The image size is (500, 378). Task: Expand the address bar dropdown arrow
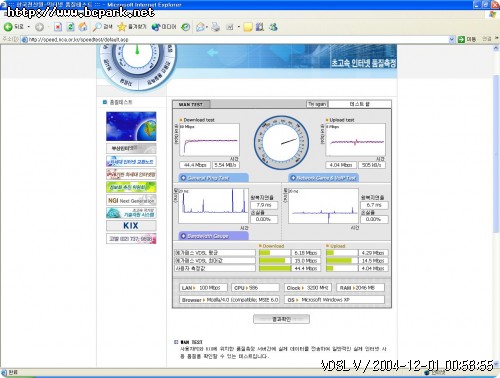[x=452, y=39]
